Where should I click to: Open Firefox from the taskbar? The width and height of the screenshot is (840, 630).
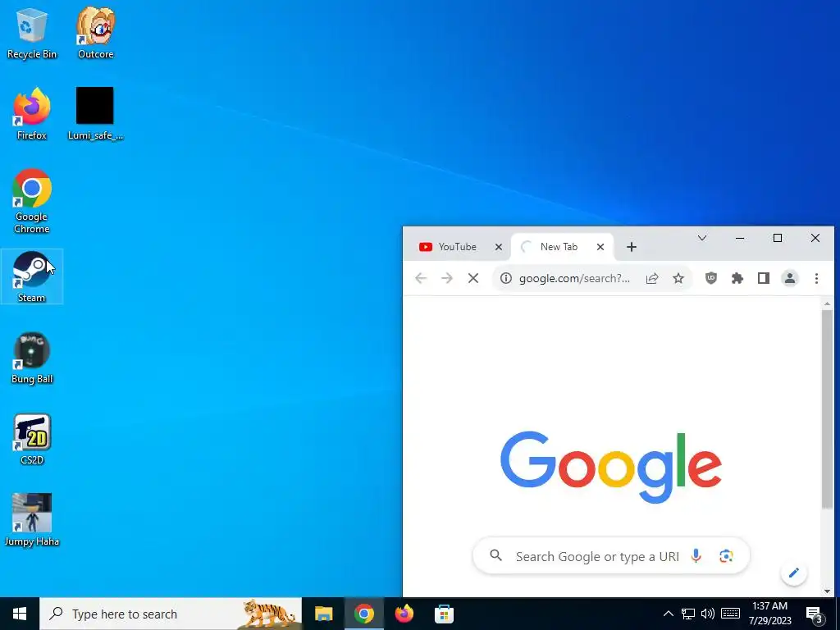(x=404, y=614)
